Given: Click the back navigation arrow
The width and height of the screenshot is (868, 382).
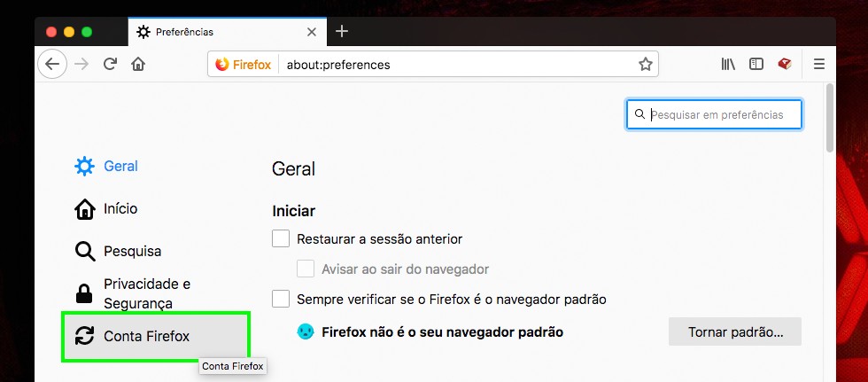Looking at the screenshot, I should [x=52, y=64].
